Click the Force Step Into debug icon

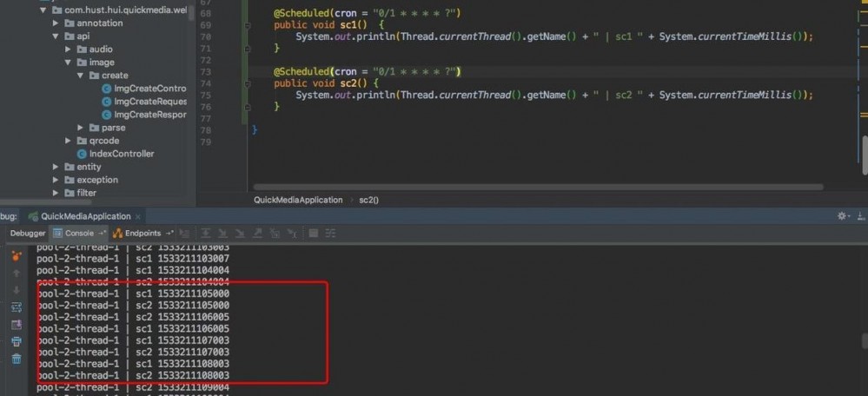[x=240, y=234]
